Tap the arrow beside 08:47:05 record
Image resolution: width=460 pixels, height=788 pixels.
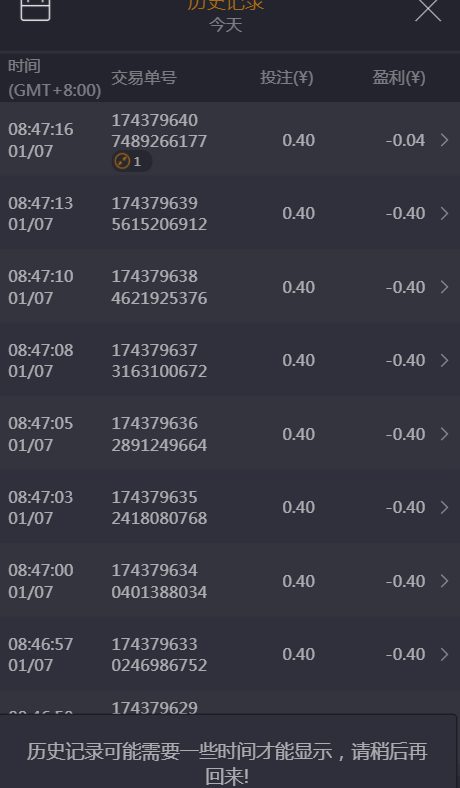point(444,434)
